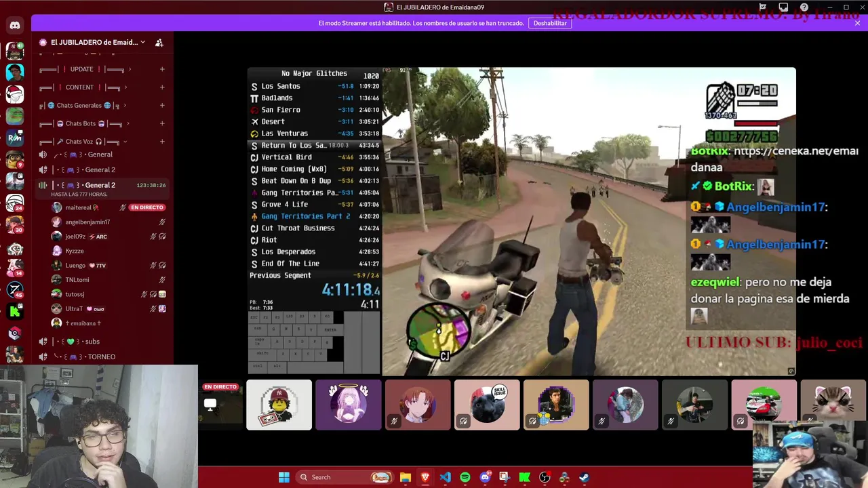Open Spotify from taskbar

[465, 477]
